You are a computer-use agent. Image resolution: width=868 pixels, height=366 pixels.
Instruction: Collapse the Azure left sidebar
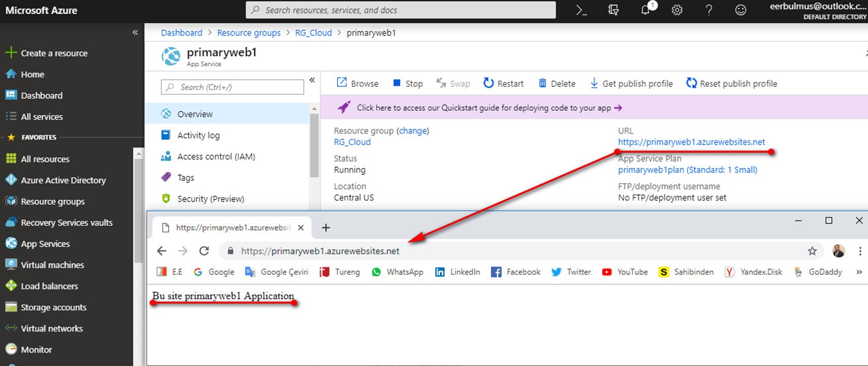[x=135, y=32]
